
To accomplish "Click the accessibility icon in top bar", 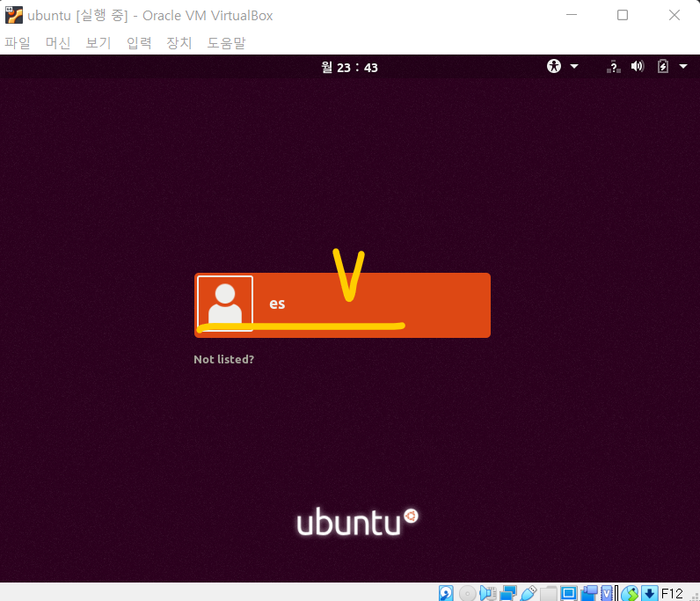I will (x=553, y=66).
